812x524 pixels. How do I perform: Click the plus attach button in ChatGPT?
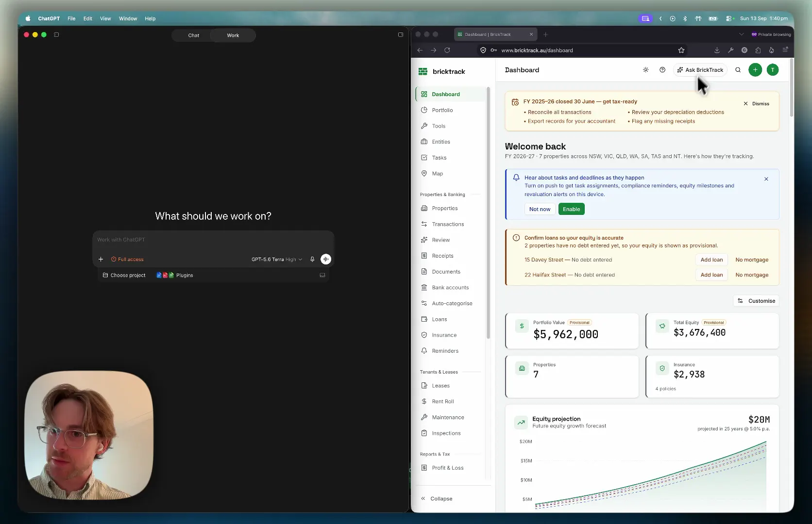tap(101, 259)
